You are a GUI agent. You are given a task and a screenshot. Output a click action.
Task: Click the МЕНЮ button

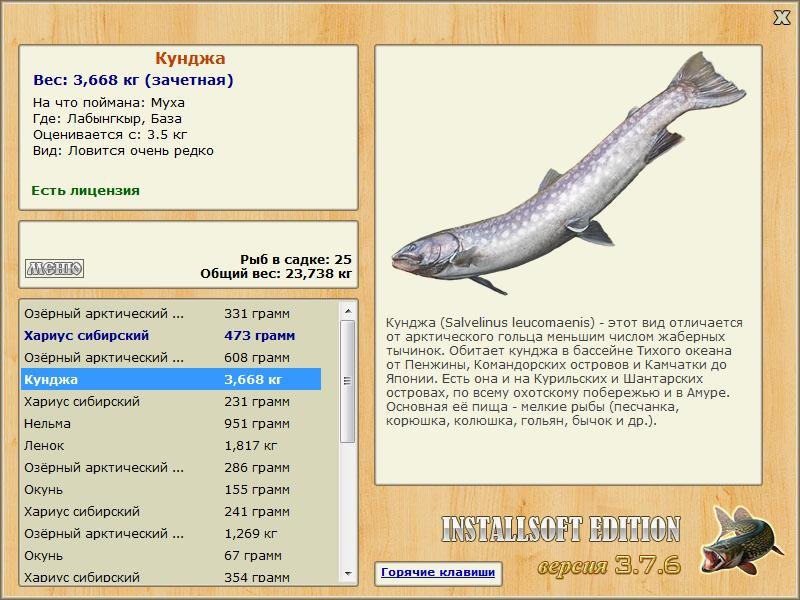tap(54, 268)
